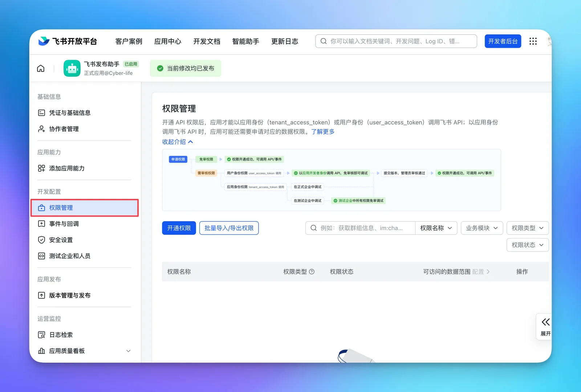581x392 pixels.
Task: Click the Feishu Open Platform logo
Action: [x=68, y=41]
